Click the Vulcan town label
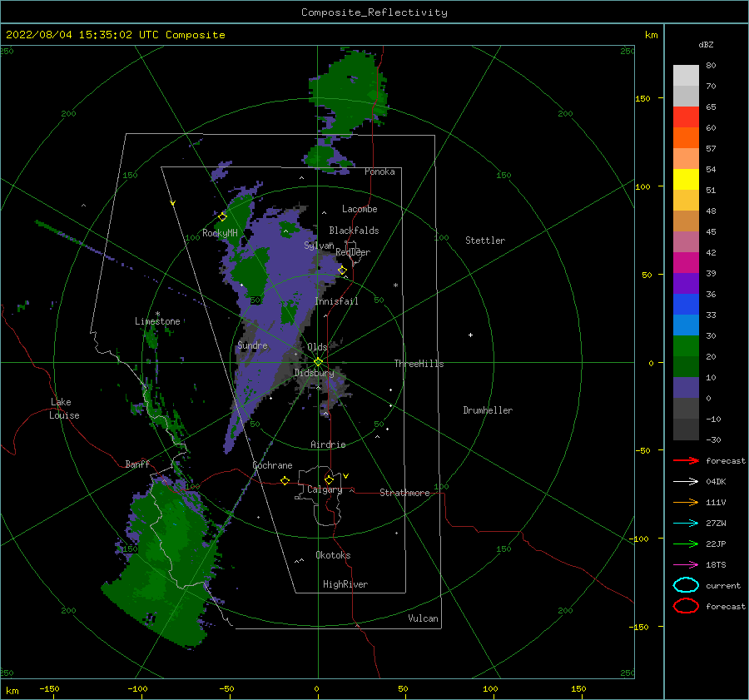749x700 pixels. 423,618
